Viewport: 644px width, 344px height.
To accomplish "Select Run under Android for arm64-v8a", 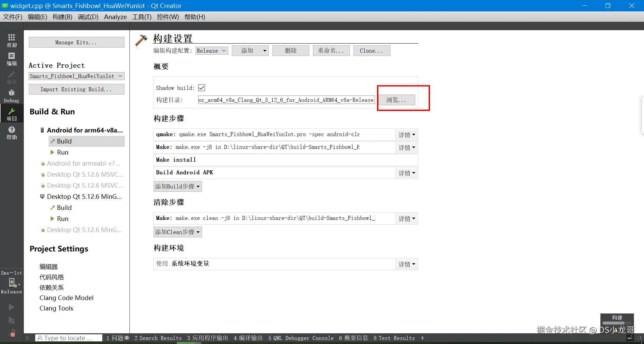I will coord(63,152).
